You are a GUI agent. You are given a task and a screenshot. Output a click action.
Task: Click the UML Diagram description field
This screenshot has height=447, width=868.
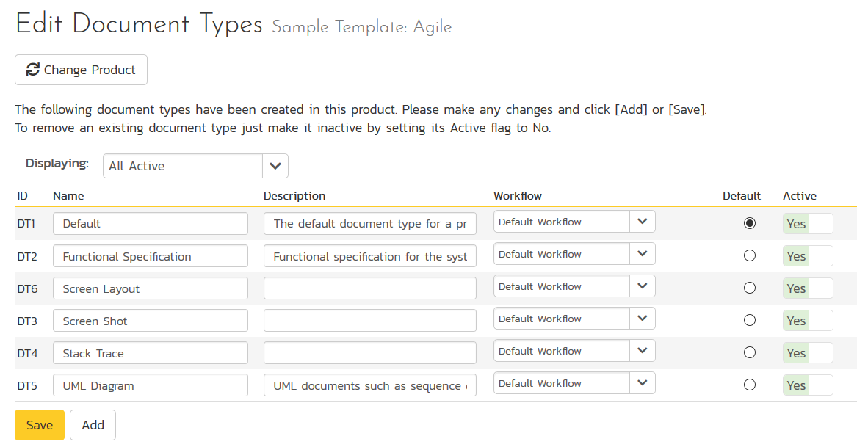(369, 385)
